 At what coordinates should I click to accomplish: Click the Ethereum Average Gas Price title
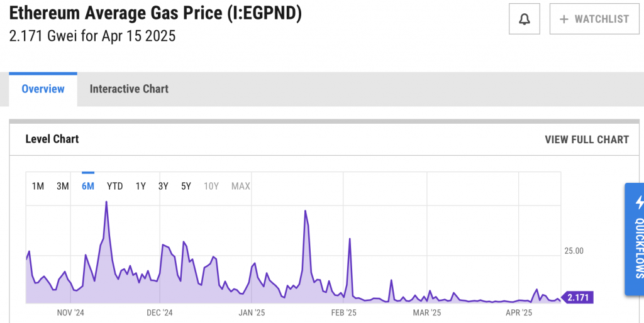tap(155, 14)
